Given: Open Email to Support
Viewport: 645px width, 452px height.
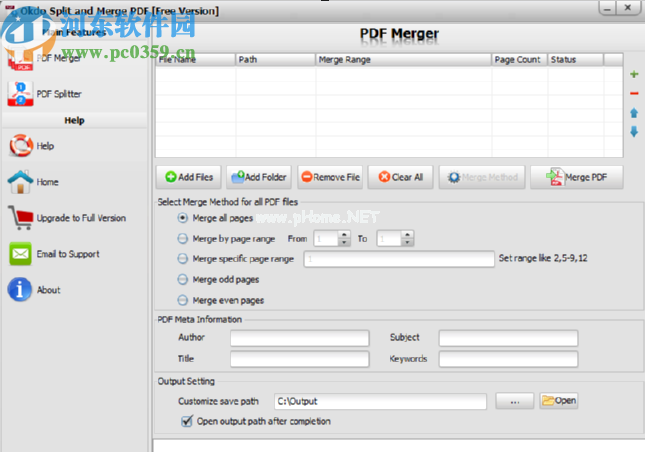Looking at the screenshot, I should pos(53,254).
